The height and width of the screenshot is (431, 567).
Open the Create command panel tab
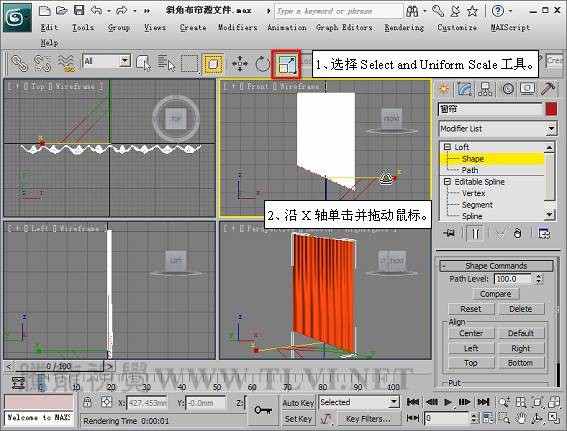point(444,89)
